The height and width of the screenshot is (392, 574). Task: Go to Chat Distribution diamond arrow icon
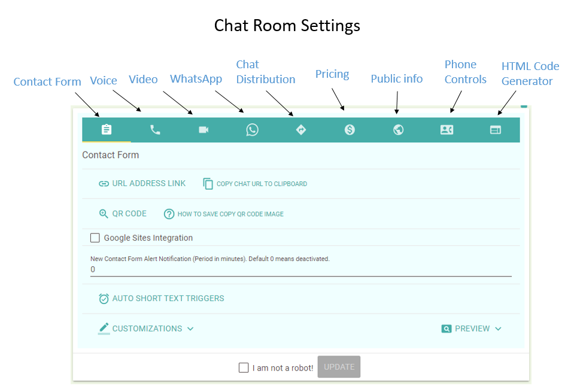click(301, 129)
